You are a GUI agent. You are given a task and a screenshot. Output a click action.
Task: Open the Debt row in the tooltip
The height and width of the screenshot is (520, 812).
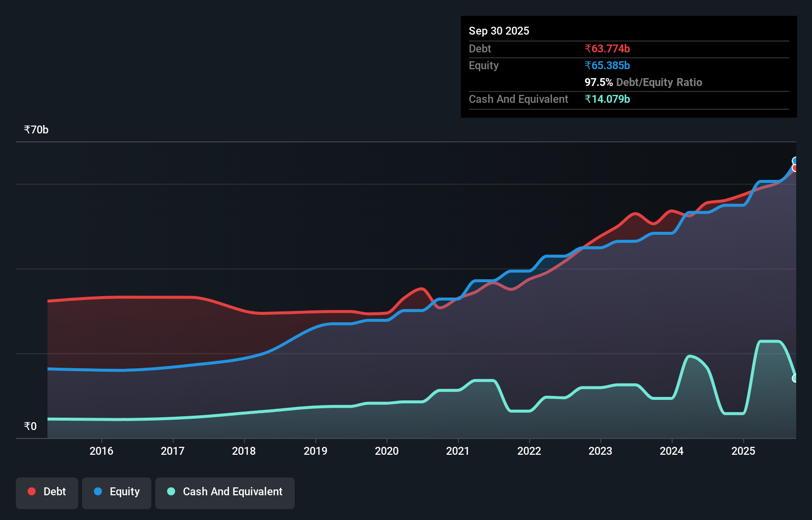pyautogui.click(x=480, y=49)
